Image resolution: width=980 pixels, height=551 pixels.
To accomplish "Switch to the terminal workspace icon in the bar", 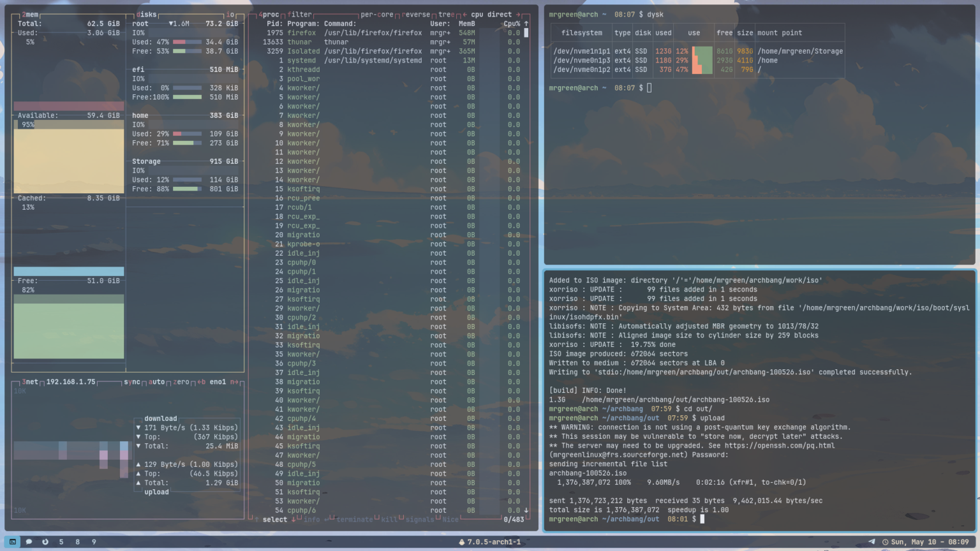I will (x=13, y=542).
